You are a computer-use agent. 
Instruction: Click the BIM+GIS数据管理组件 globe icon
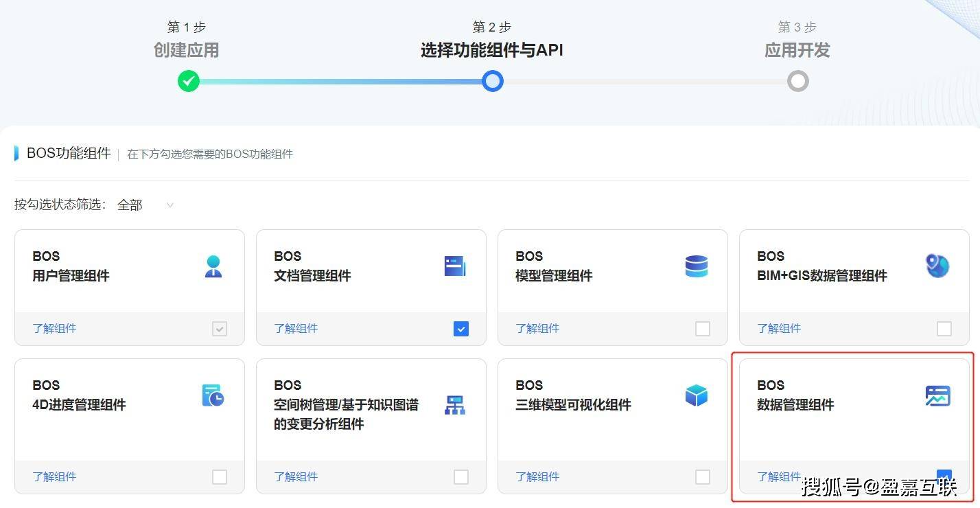[937, 266]
